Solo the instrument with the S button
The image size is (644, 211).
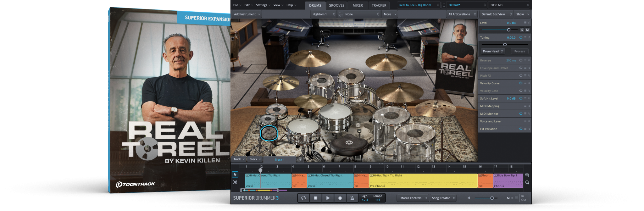[x=522, y=30]
